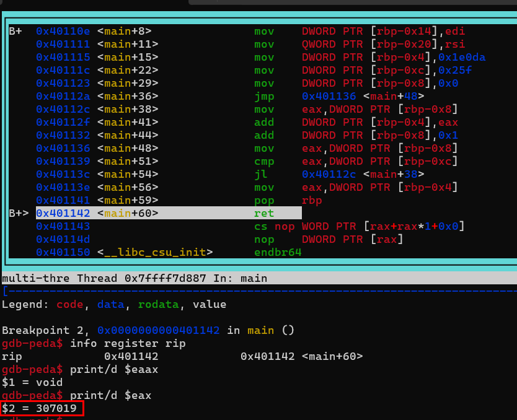Click the B+> current breakpoint marker at main+60

(19, 214)
